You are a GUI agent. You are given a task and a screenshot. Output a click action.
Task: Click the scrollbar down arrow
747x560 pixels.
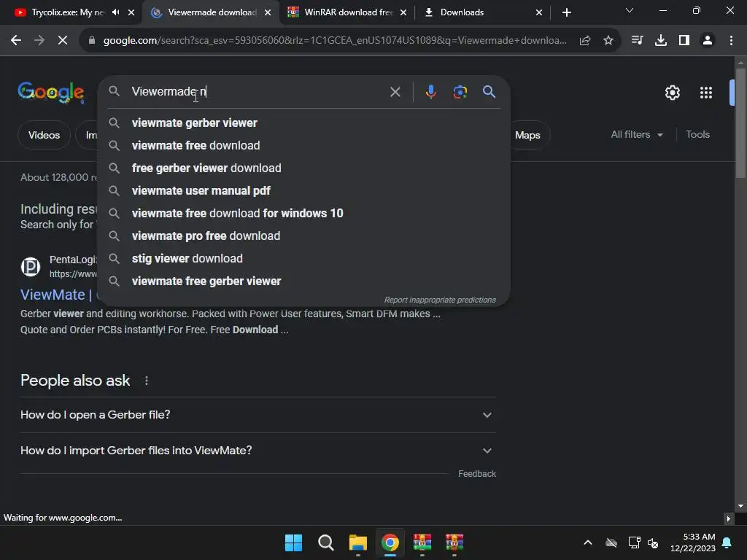coord(740,506)
